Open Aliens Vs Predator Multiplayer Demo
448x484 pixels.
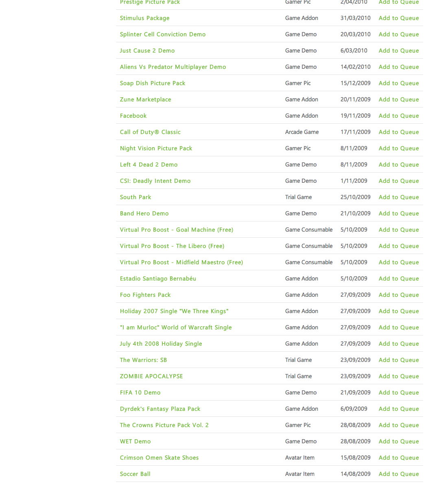(x=173, y=67)
